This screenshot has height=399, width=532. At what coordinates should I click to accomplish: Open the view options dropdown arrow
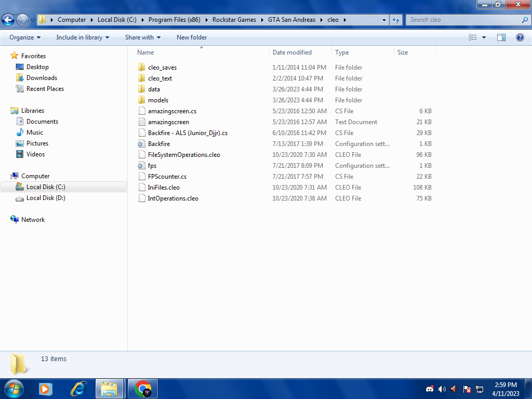point(484,37)
